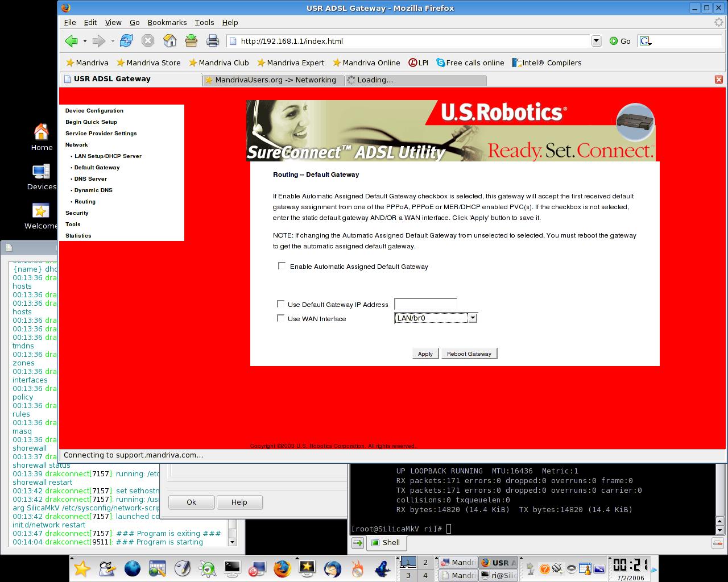Image resolution: width=728 pixels, height=582 pixels.
Task: Launch Firefox from the taskbar panel
Action: [282, 568]
